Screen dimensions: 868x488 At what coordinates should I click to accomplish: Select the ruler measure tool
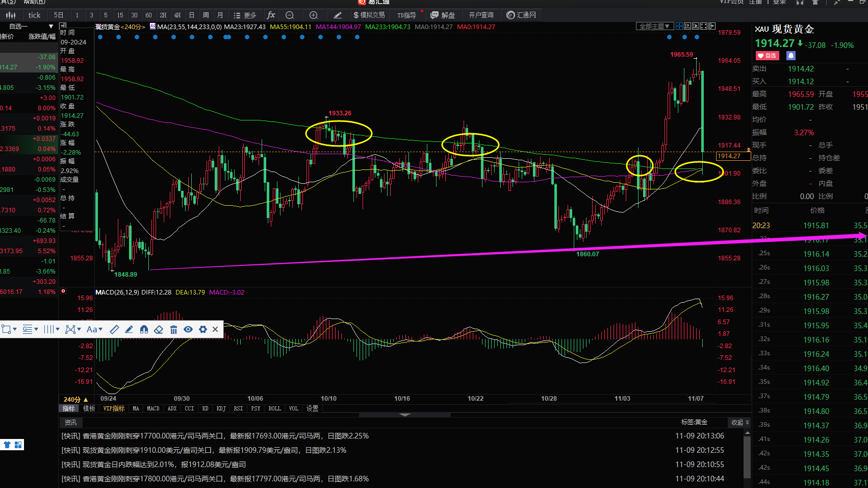click(x=114, y=329)
